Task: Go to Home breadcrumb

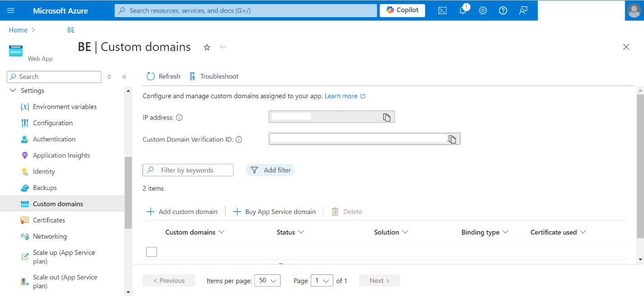Action: tap(18, 30)
